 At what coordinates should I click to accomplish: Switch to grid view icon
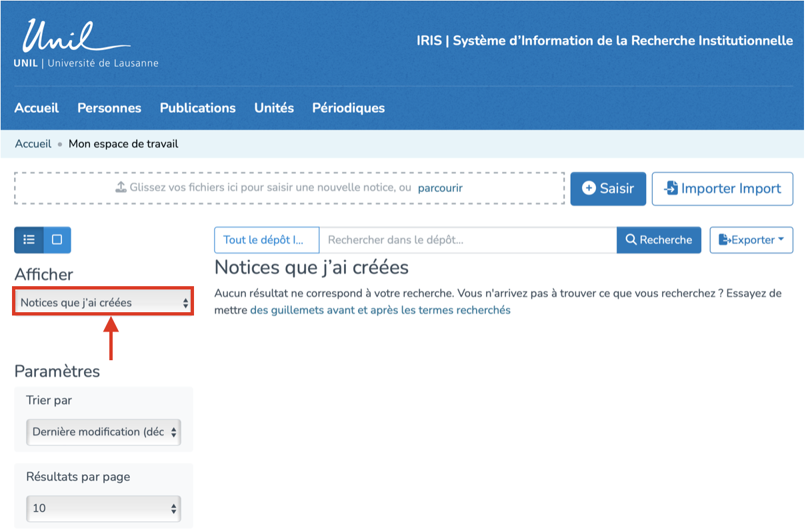coord(57,239)
